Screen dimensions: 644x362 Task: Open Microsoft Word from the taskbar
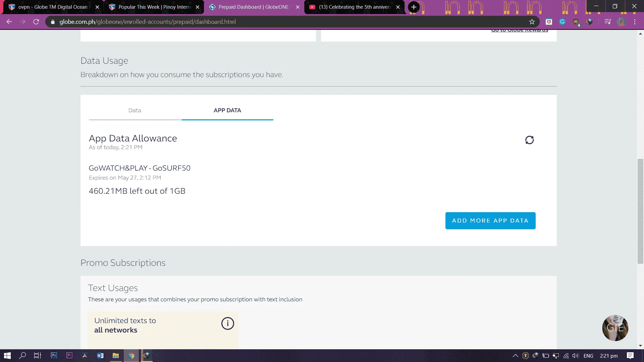[x=100, y=356]
